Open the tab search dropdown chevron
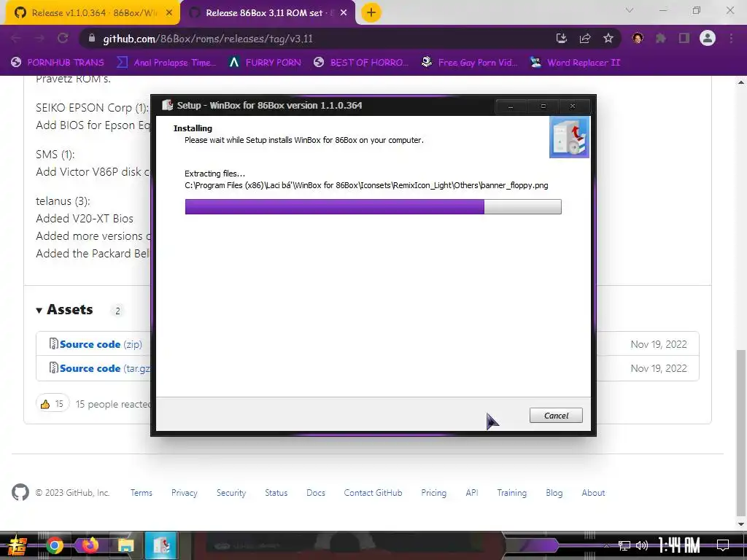Viewport: 747px width, 560px height. click(x=630, y=10)
